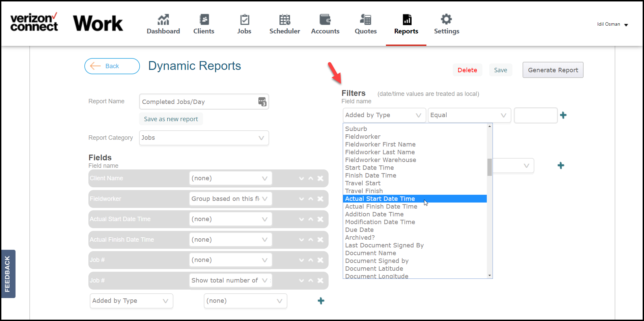
Task: Remove the Show total number Job # field
Action: tap(320, 281)
